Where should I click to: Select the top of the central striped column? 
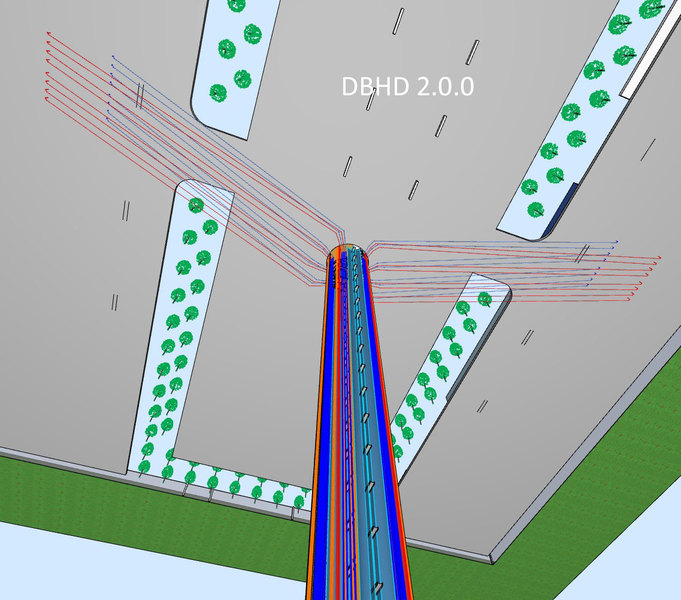click(x=345, y=254)
